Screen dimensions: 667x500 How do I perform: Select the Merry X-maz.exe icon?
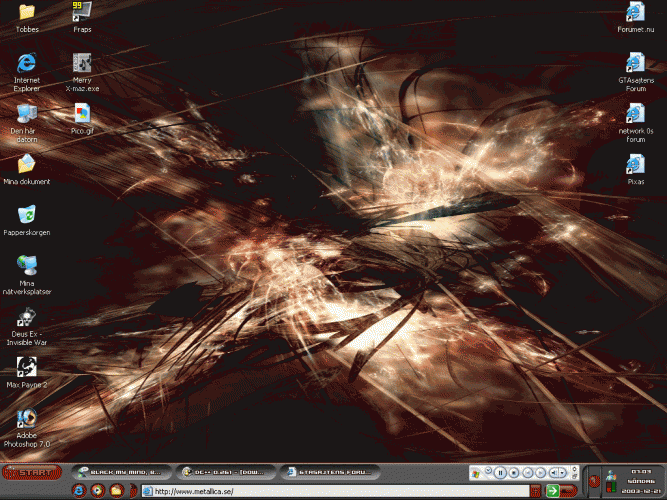coord(82,64)
